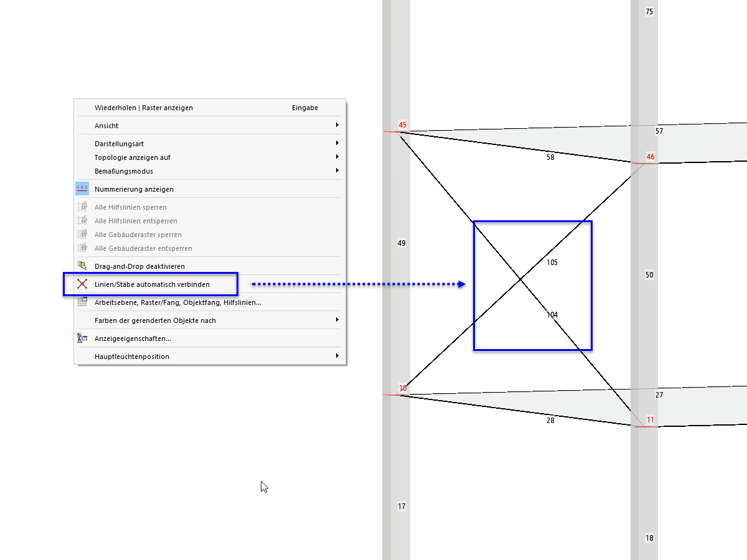Click the unlock icon for Alle Hilfslinien entsperren

click(x=82, y=221)
